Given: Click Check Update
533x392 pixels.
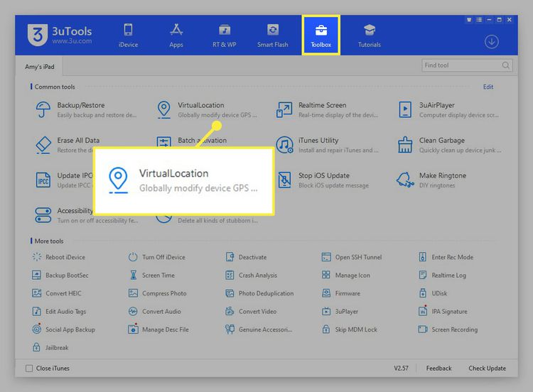Looking at the screenshot, I should pyautogui.click(x=487, y=369).
